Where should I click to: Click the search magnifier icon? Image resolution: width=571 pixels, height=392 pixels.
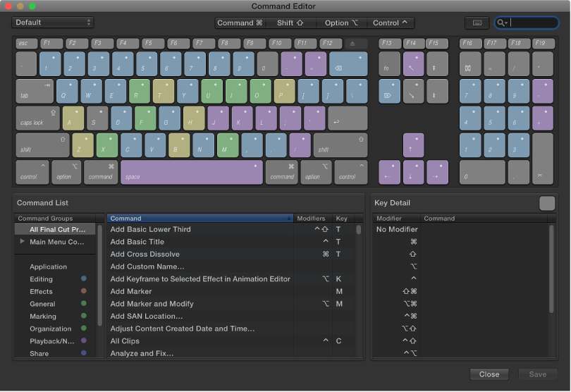point(501,23)
